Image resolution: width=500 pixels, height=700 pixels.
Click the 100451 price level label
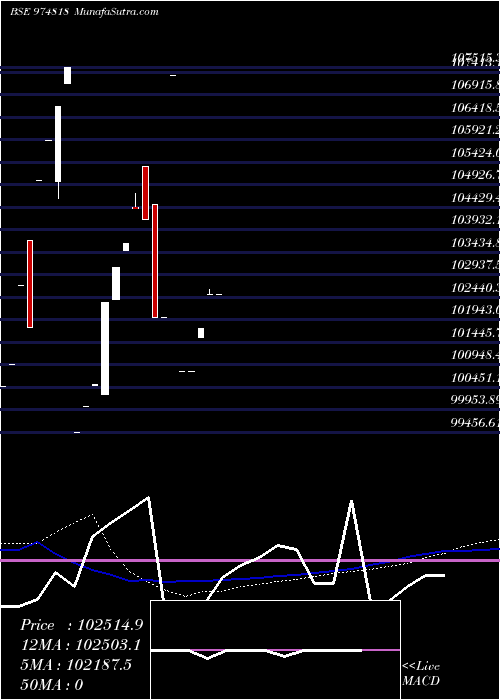pos(475,377)
